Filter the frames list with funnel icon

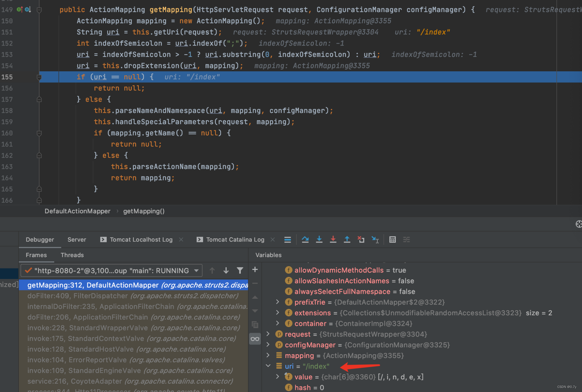coord(240,270)
